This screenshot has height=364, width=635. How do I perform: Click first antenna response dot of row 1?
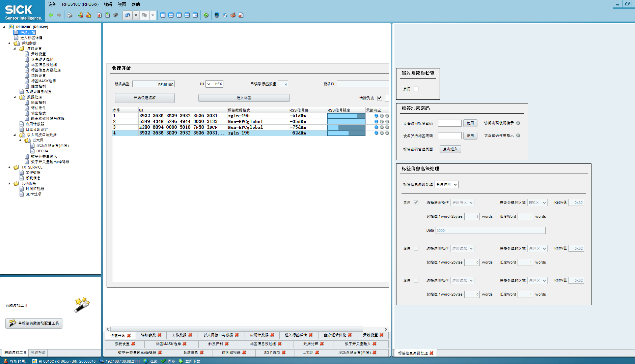point(376,116)
